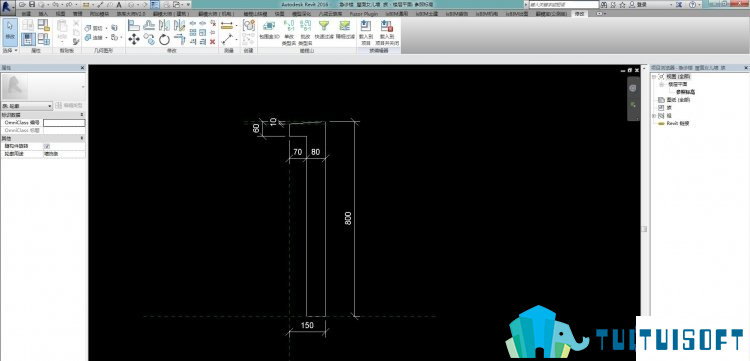Viewport: 750px width, 361px height.
Task: Open the ribbon display options dropdown after tabs
Action: pyautogui.click(x=600, y=13)
